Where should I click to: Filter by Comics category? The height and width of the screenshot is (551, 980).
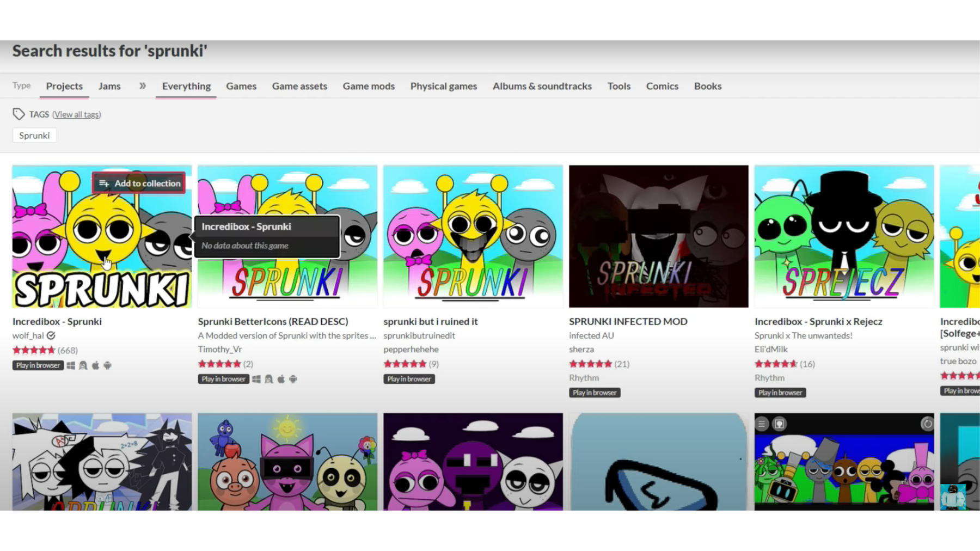click(662, 86)
